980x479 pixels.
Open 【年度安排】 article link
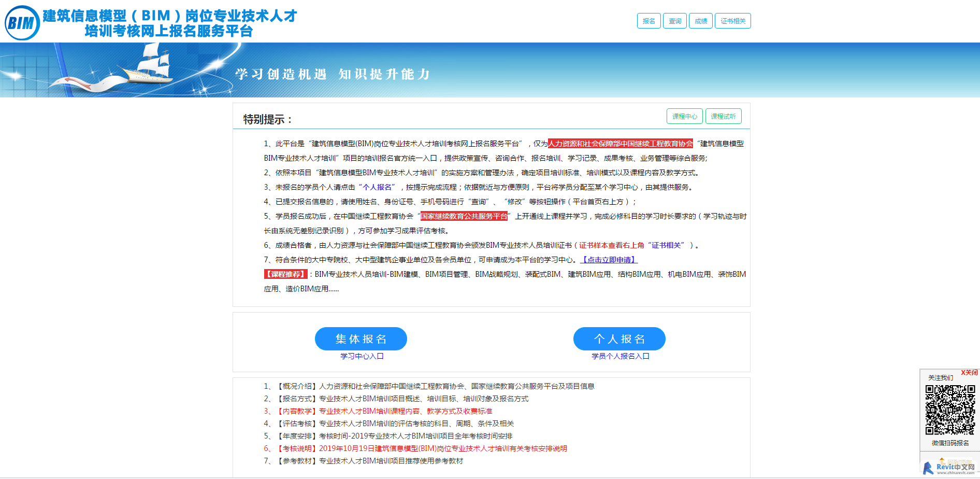[x=394, y=436]
